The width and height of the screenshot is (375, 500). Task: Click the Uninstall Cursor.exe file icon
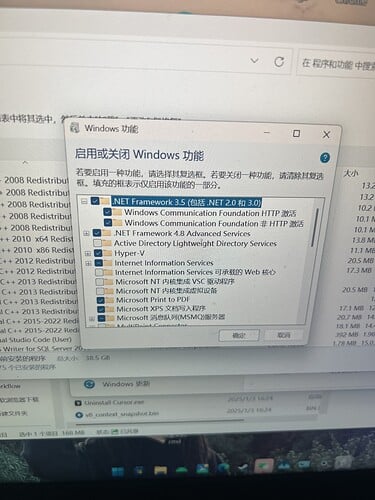click(79, 403)
